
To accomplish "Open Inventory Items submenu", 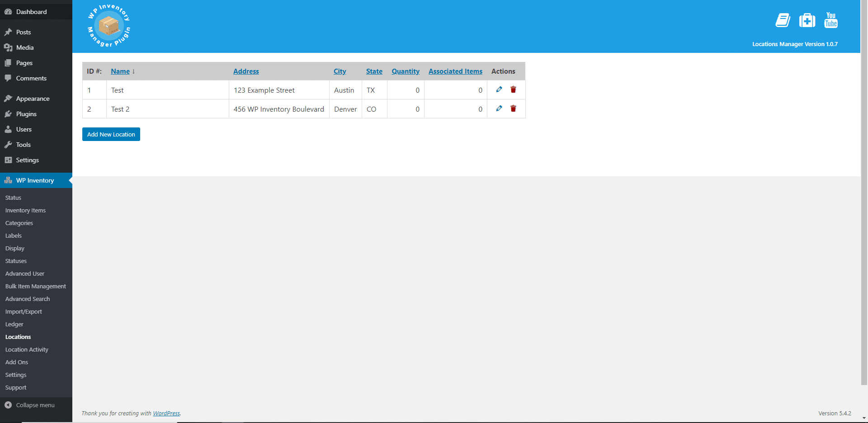I will point(25,210).
